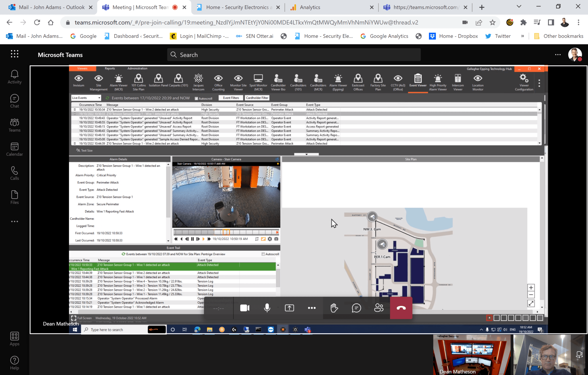588x375 pixels.
Task: Enable Autoscroll in the Event Trail panel
Action: point(263,254)
